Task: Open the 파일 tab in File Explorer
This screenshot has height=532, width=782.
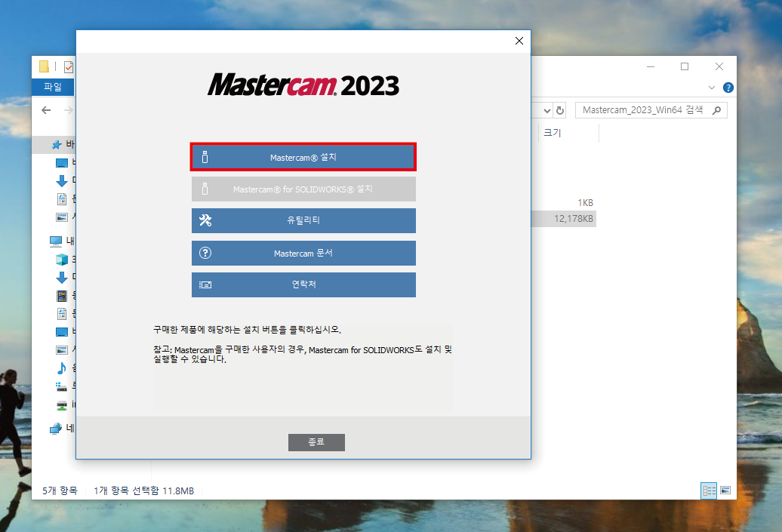Action: [53, 87]
